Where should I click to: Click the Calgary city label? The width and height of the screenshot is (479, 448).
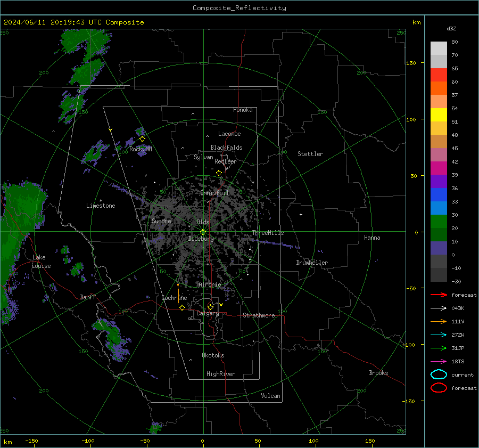coord(208,313)
